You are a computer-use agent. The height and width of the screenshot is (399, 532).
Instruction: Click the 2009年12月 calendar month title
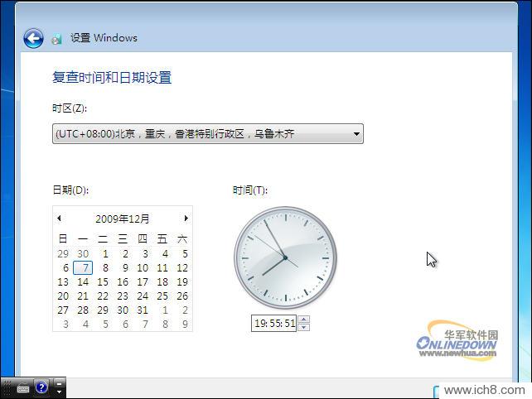point(122,219)
